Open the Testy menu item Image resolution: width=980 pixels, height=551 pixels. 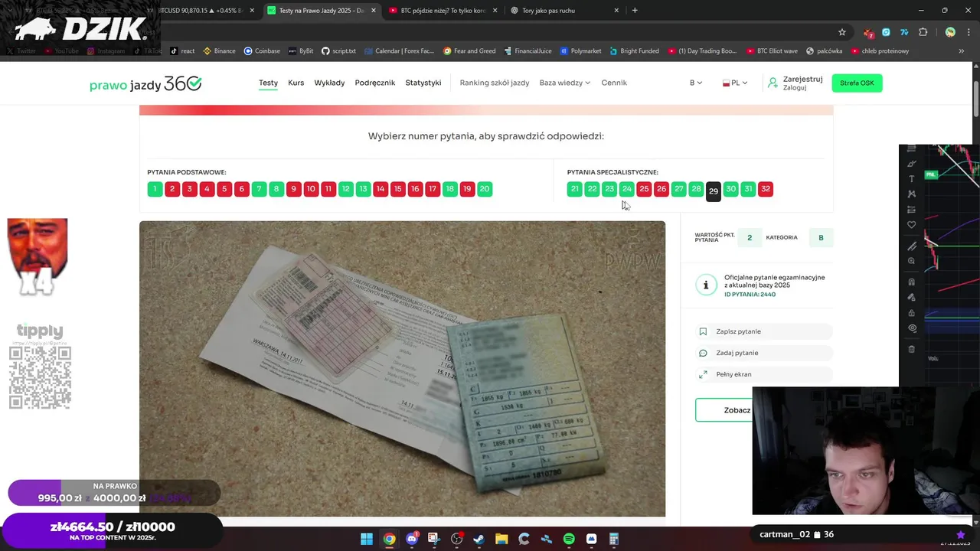pos(268,83)
